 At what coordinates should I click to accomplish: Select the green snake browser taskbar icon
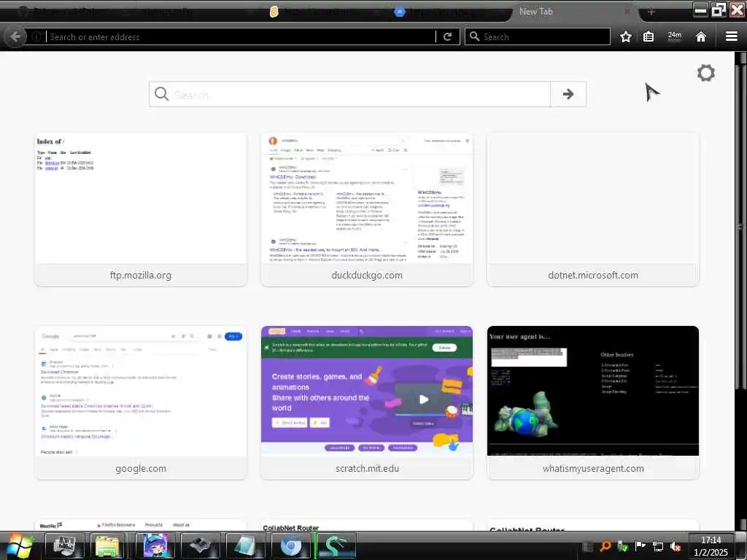coord(336,545)
